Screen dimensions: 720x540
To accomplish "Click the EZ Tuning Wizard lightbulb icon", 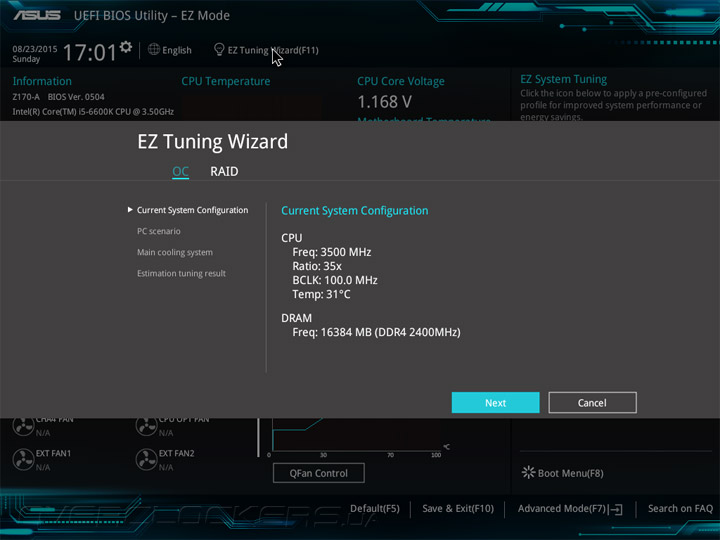I will (x=219, y=50).
